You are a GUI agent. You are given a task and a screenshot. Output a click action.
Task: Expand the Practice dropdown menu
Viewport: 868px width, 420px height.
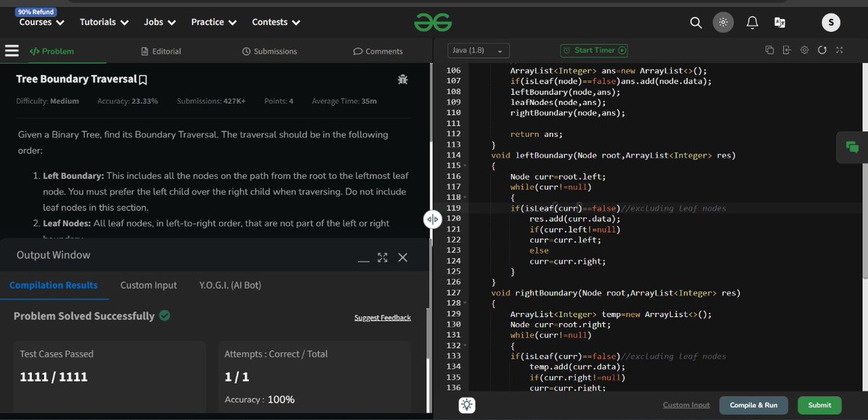pos(214,22)
